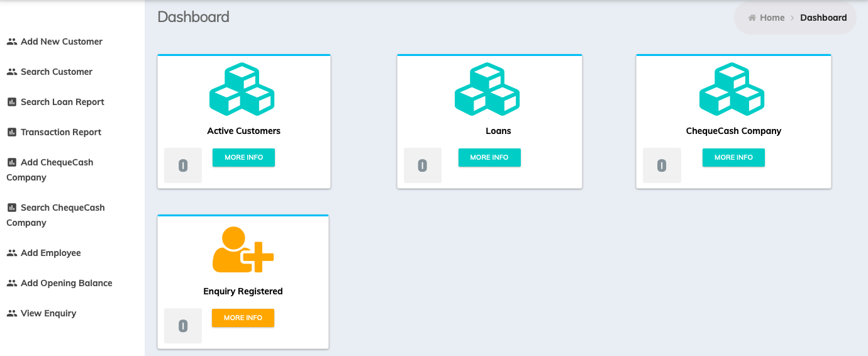Click the cubes icon on Loans card

click(x=487, y=89)
